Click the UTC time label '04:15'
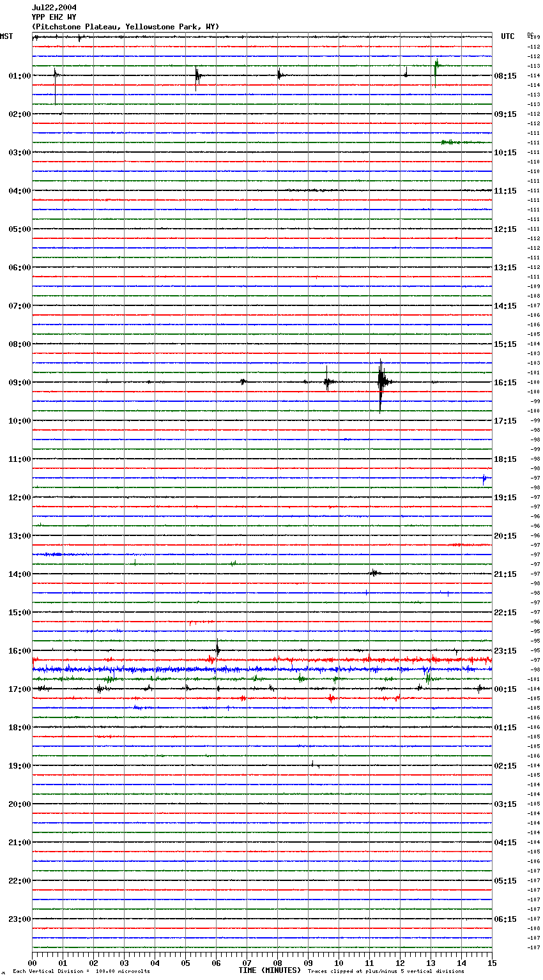 tap(505, 843)
